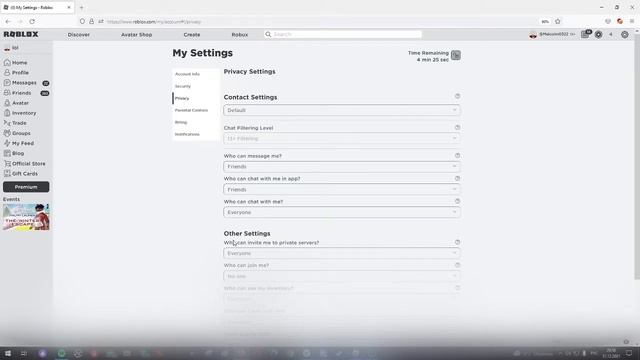Open the Contact Settings Default dropdown
Viewport: 640px width, 360px height.
[342, 110]
